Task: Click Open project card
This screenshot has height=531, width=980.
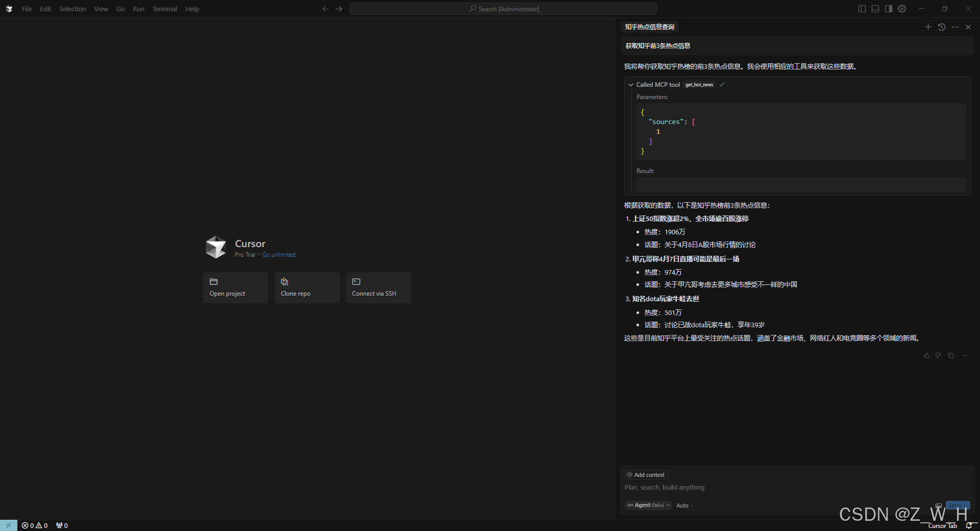Action: (236, 287)
